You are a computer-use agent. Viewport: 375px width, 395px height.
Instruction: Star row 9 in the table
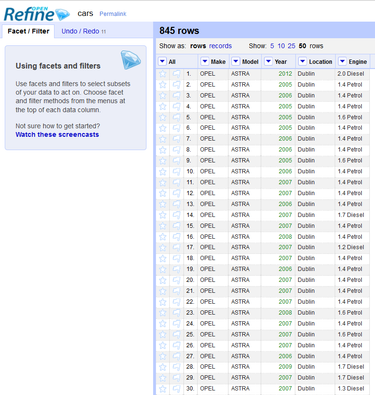[163, 161]
